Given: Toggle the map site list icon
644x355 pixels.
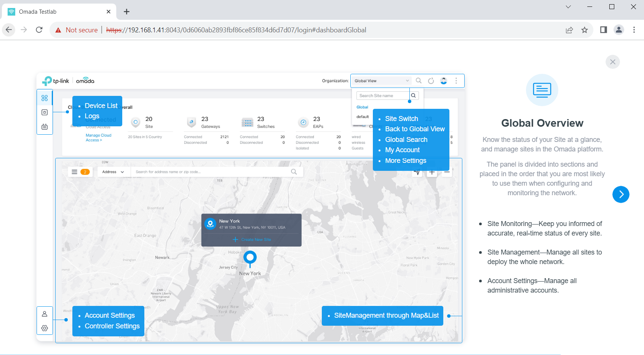Looking at the screenshot, I should (x=75, y=172).
